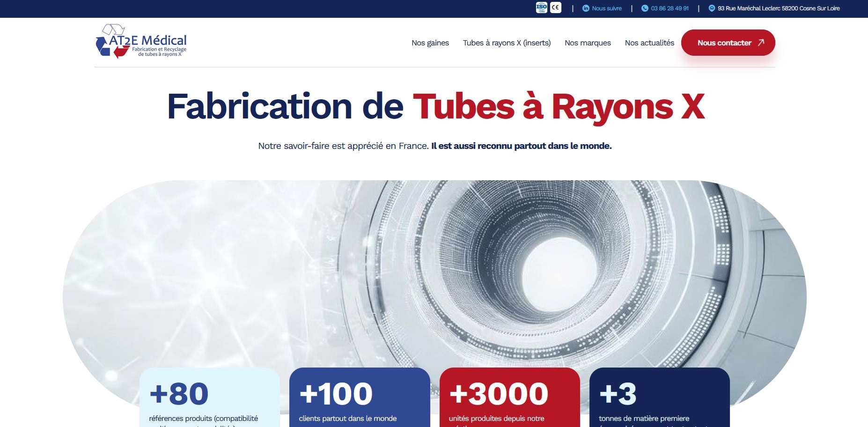Click the arrow icon on Nous contacter
Screen dimensions: 868x427
point(761,43)
